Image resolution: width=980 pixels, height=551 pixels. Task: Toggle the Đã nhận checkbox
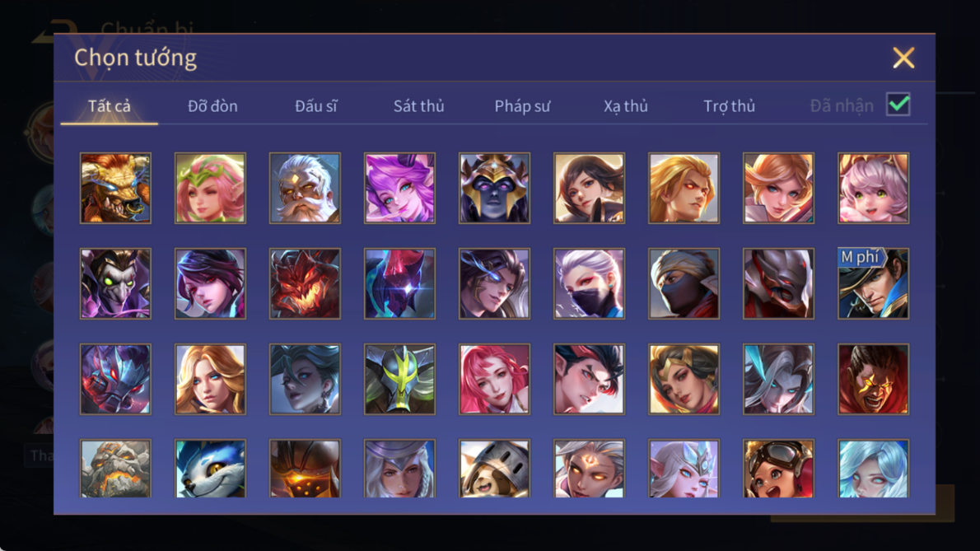click(898, 105)
